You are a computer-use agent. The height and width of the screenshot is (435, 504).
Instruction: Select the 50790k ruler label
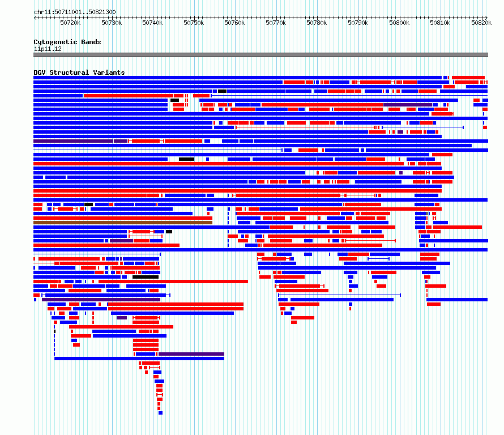click(x=358, y=23)
